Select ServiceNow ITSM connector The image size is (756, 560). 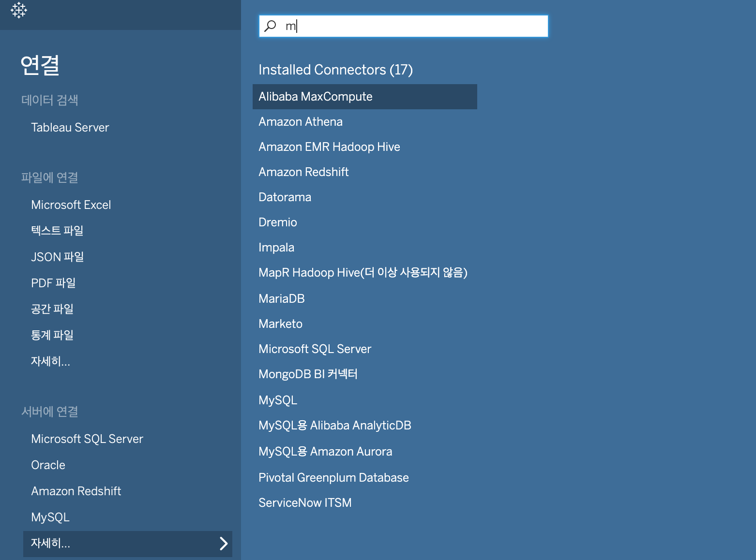pos(305,503)
